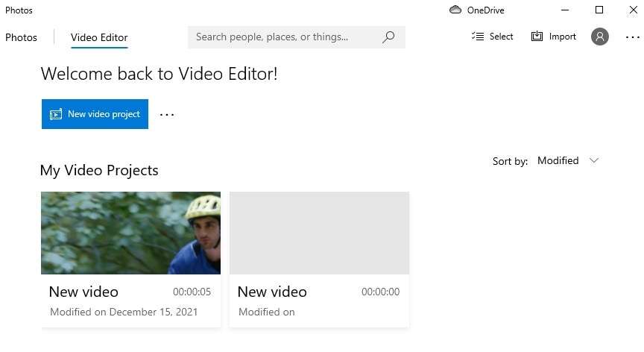Click the Sort by chevron arrow
The width and height of the screenshot is (644, 352).
tap(594, 160)
